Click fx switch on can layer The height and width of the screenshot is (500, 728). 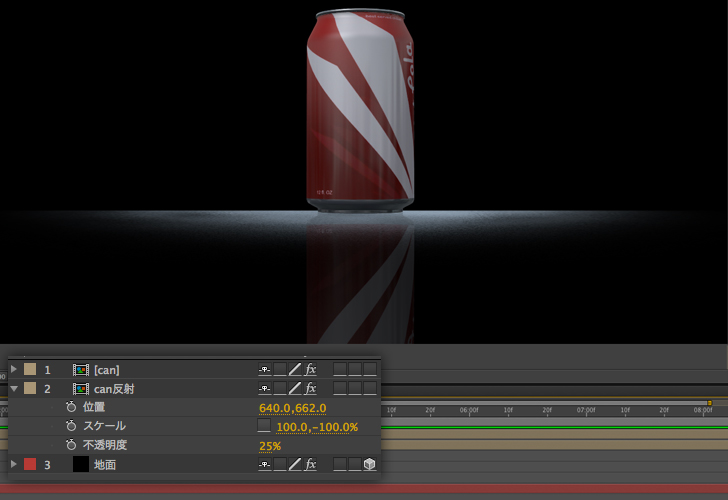pyautogui.click(x=310, y=370)
